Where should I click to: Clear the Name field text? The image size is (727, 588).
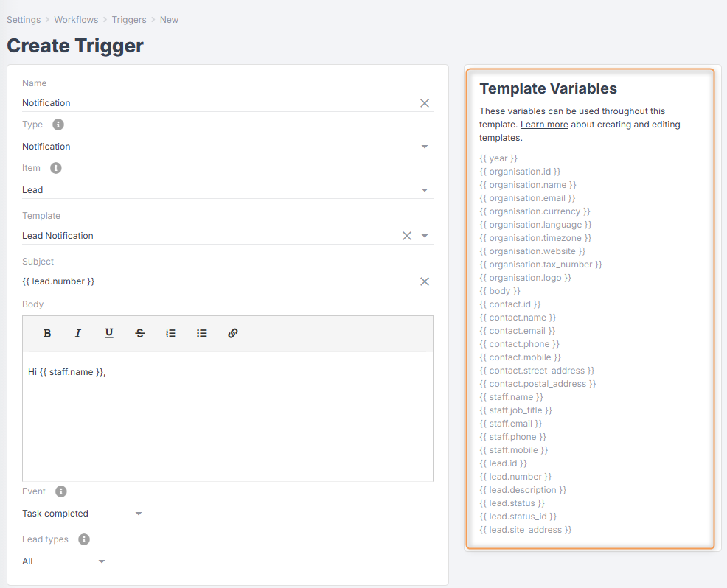(425, 103)
